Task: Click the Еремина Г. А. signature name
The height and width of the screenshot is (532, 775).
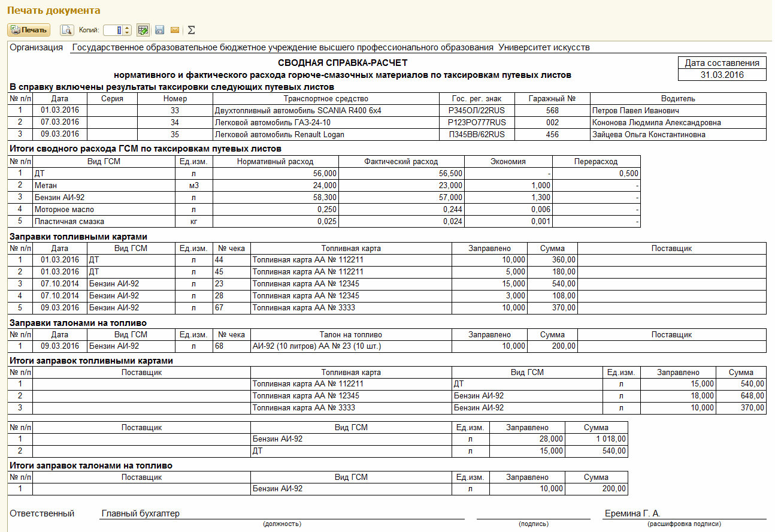Action: click(632, 513)
